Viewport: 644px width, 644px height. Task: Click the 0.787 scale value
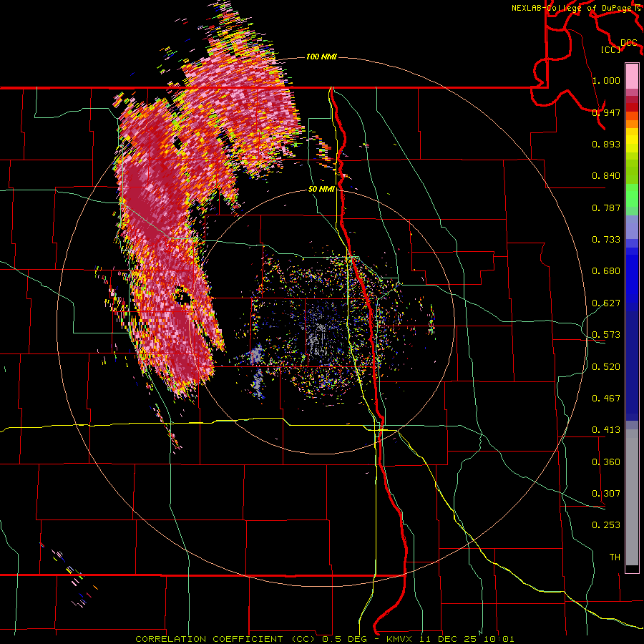coord(606,208)
